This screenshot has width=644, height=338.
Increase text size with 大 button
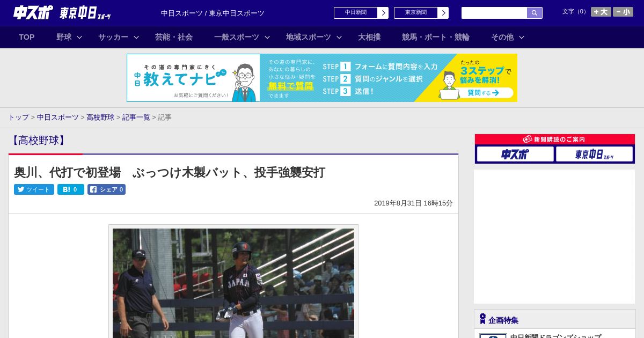click(x=601, y=12)
